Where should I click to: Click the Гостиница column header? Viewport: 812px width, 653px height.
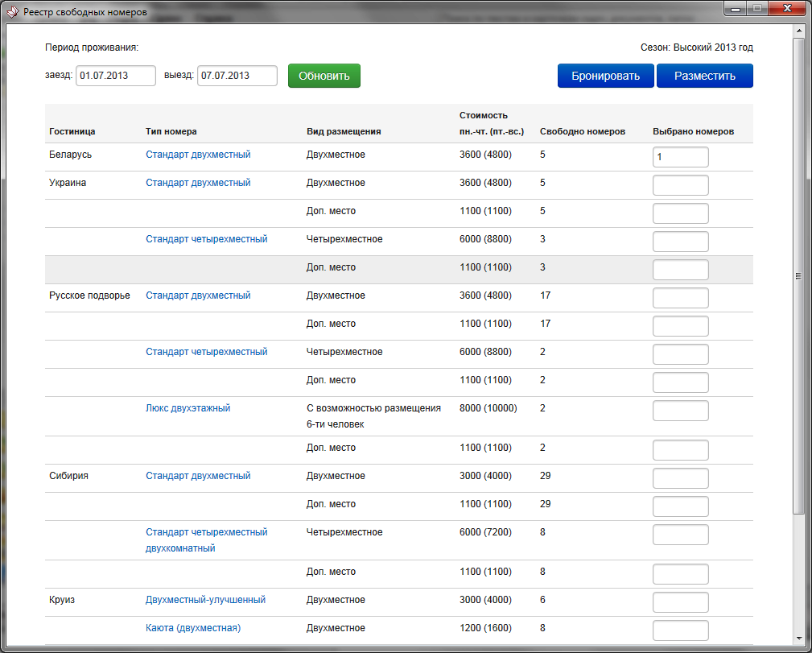72,131
